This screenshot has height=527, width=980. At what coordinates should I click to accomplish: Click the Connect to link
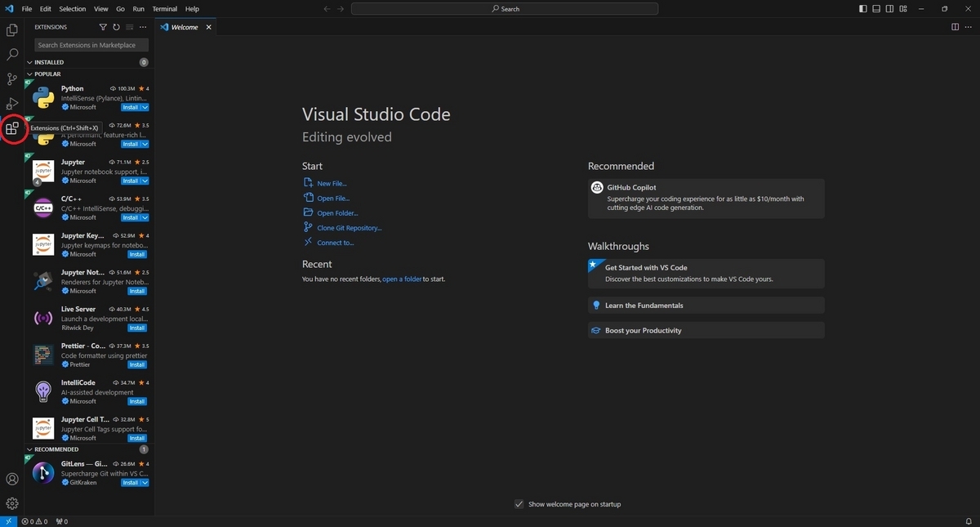[336, 243]
